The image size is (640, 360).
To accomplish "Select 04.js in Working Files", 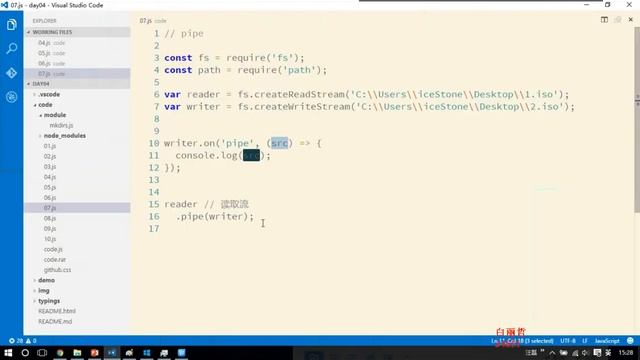I will coord(77,43).
